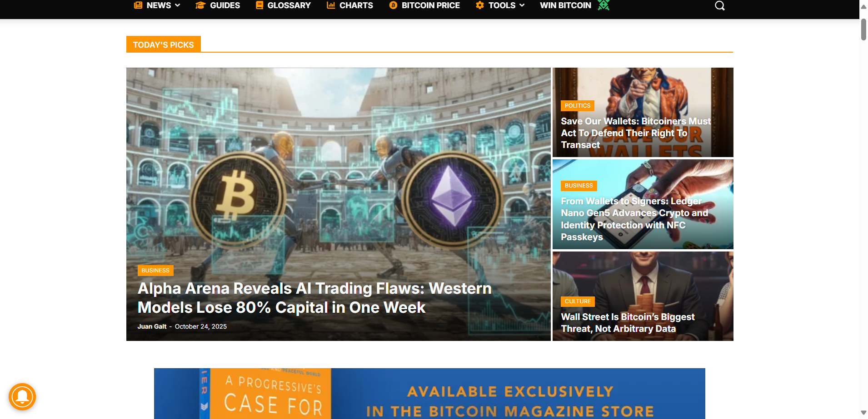
Task: Expand the Tools dropdown chevron
Action: [522, 5]
